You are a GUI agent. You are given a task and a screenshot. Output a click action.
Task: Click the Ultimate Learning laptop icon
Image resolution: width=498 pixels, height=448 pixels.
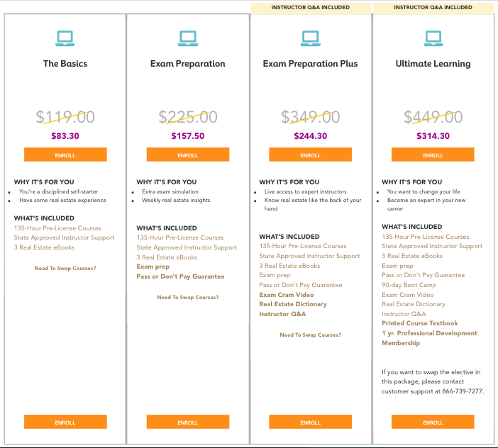tap(433, 38)
